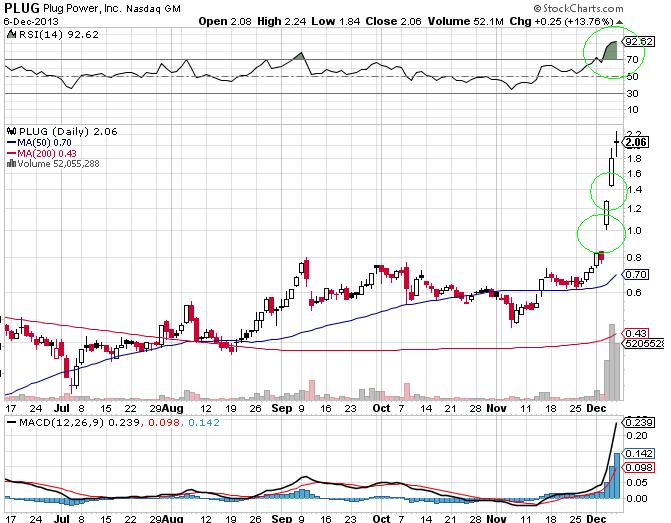Click Oct on the price panel date axis

pos(381,409)
